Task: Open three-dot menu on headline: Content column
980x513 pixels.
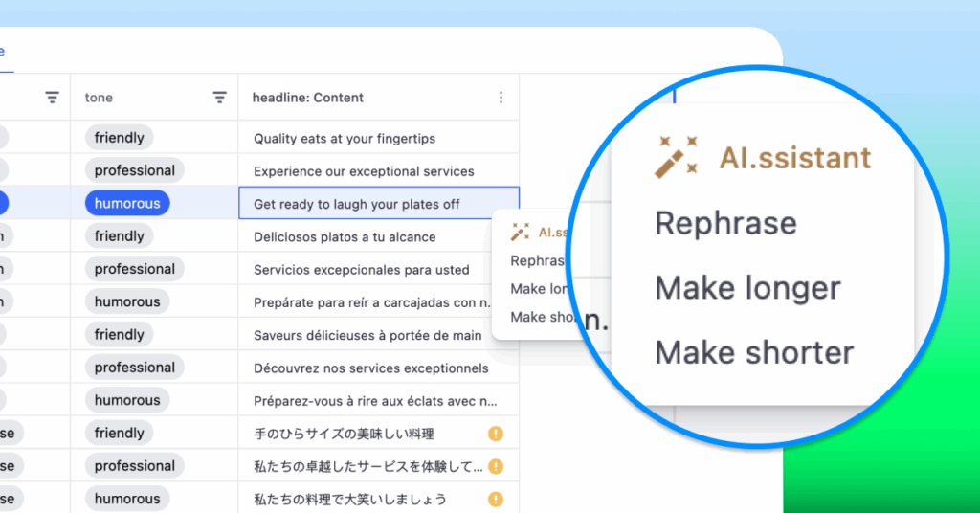Action: pos(501,98)
